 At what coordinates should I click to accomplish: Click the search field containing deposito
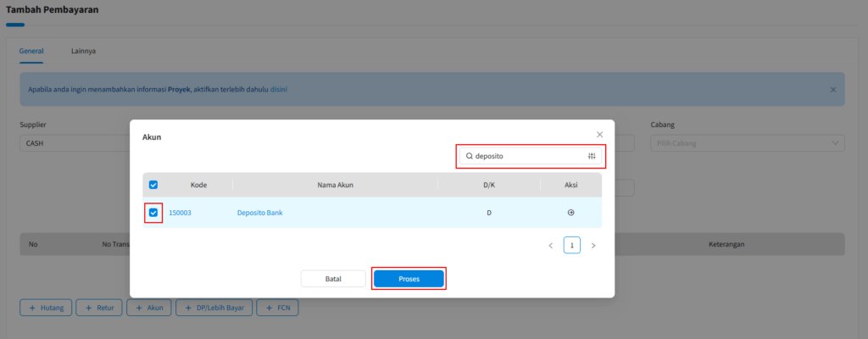526,156
